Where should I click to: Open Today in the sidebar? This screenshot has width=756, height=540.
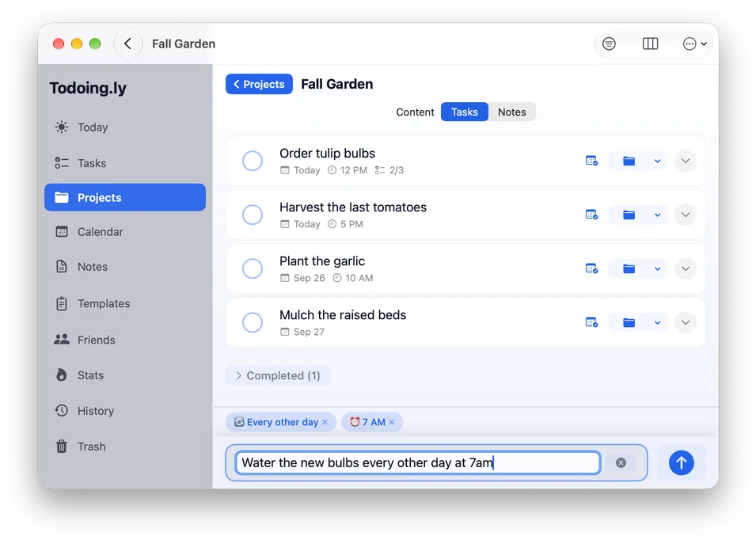pyautogui.click(x=125, y=127)
